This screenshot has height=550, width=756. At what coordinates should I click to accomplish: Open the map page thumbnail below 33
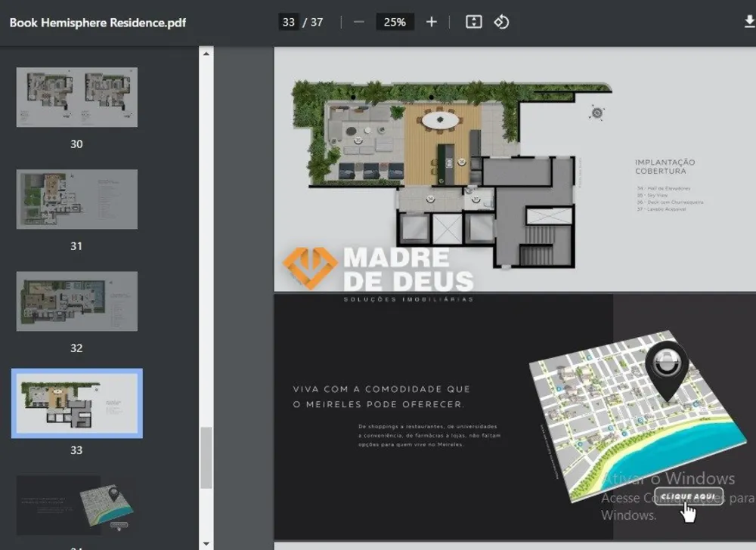76,505
